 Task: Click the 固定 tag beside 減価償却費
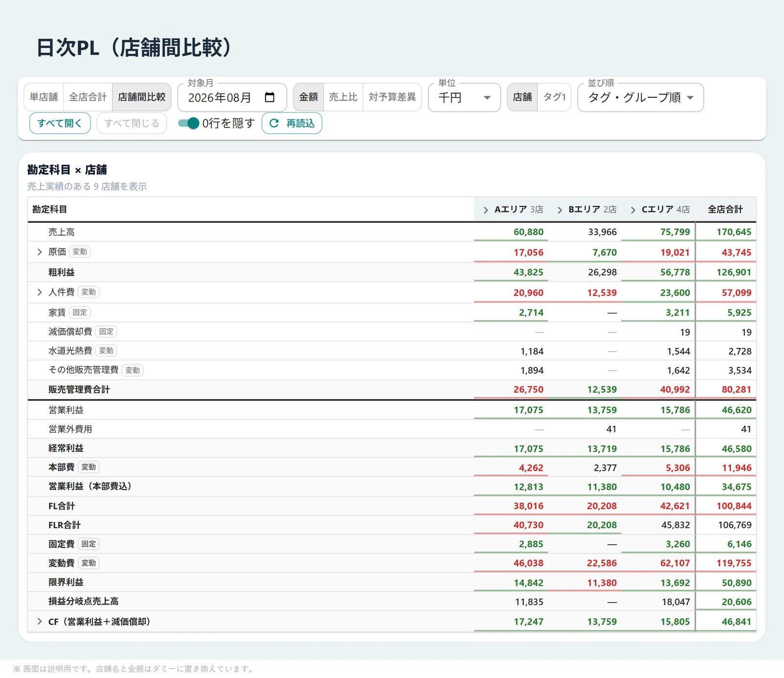tap(106, 331)
